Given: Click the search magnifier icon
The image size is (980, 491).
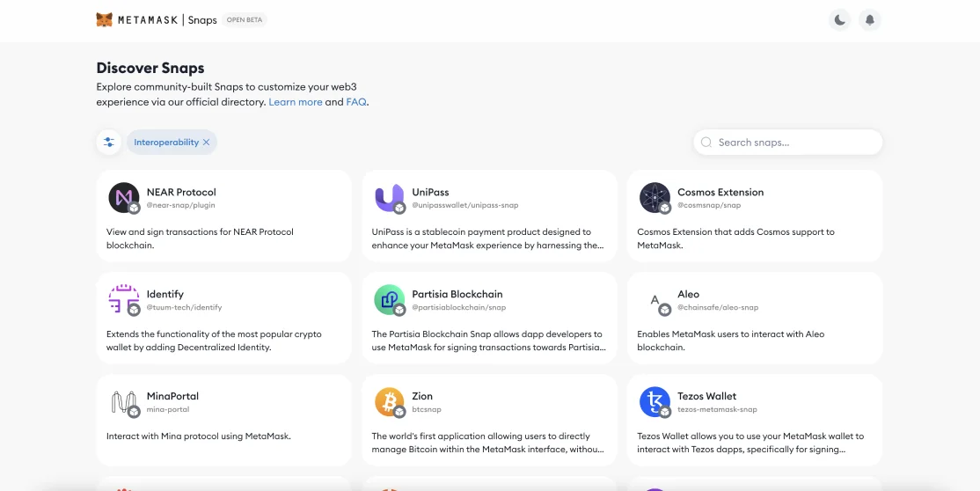Looking at the screenshot, I should pyautogui.click(x=706, y=142).
